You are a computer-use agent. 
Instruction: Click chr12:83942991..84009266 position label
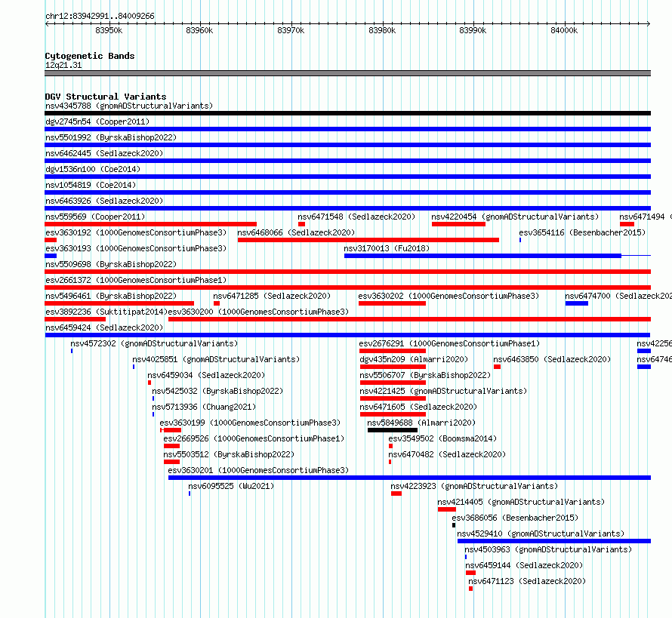tap(100, 16)
